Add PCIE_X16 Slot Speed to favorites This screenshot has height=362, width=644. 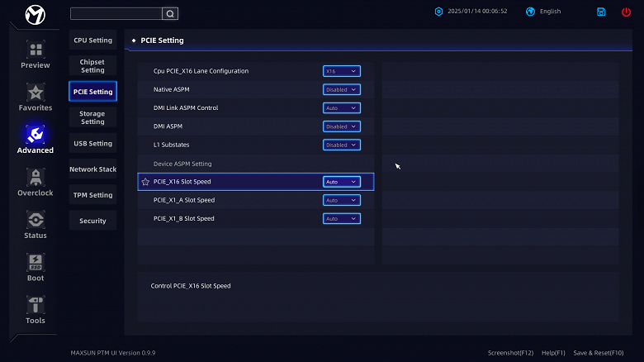(145, 182)
